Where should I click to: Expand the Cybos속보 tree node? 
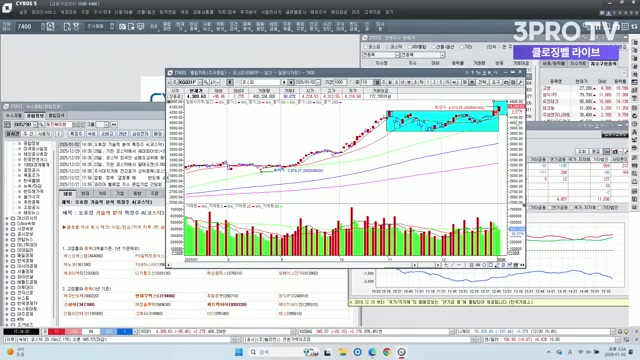pos(7,224)
